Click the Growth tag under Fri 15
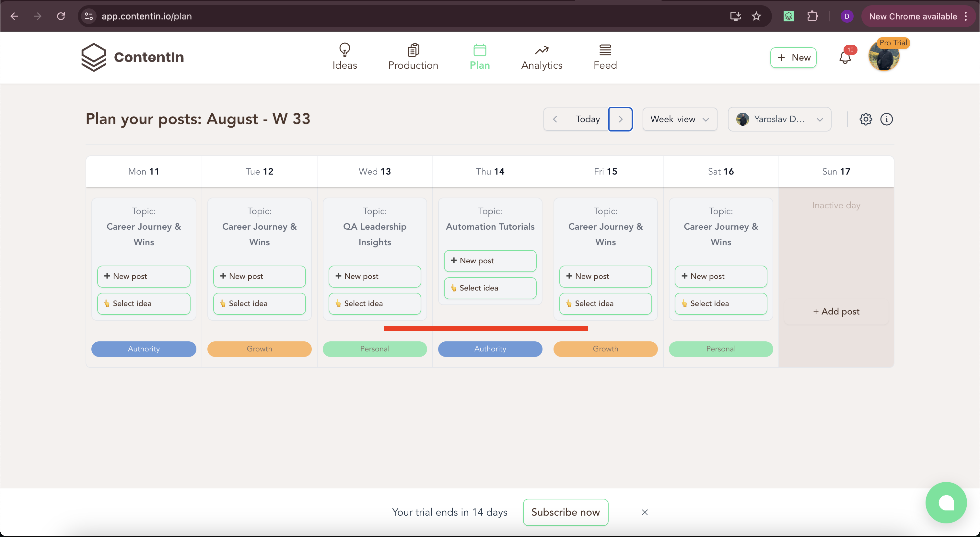The image size is (980, 537). pyautogui.click(x=605, y=349)
